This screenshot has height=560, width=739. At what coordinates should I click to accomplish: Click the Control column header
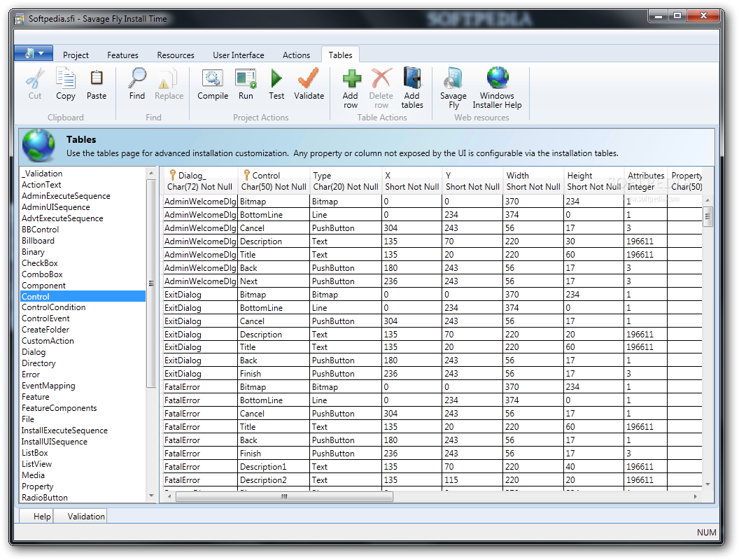tap(274, 181)
